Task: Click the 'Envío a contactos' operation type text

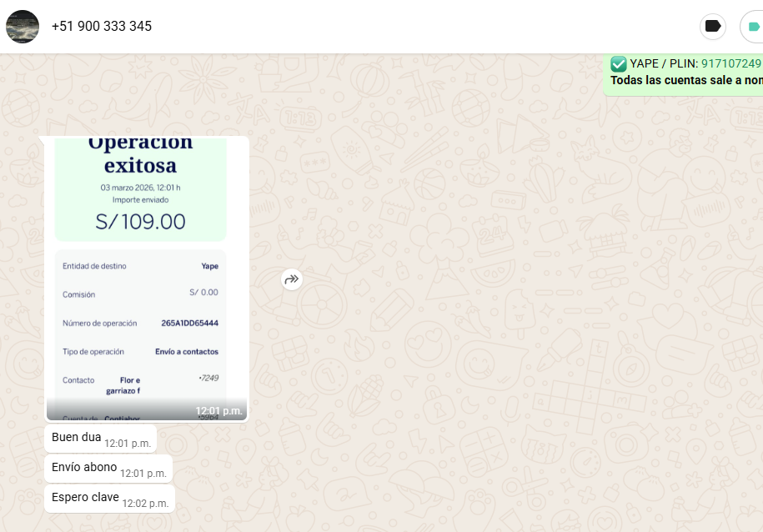Action: (x=186, y=352)
